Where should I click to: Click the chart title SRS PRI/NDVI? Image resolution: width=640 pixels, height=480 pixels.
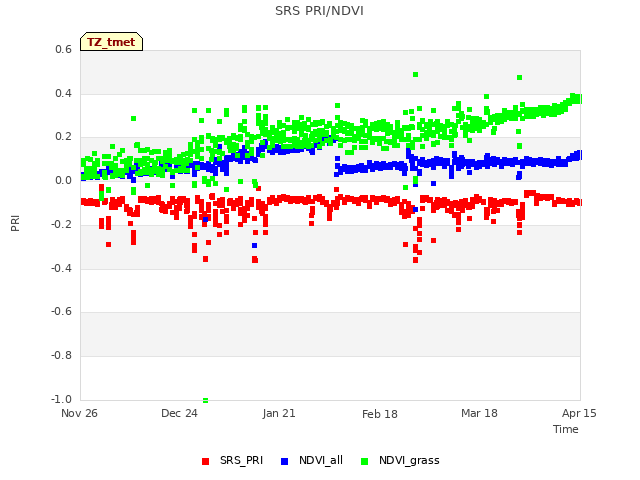(x=319, y=11)
